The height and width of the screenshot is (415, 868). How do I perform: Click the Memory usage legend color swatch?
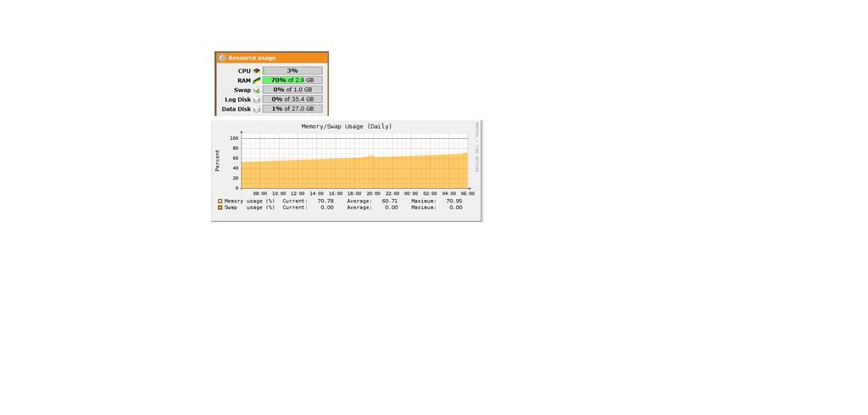[220, 201]
